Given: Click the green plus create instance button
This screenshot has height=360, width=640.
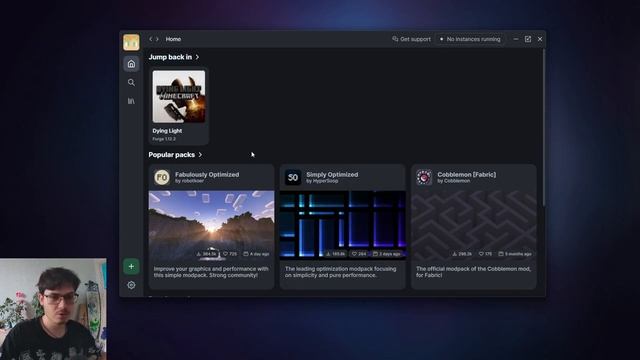Looking at the screenshot, I should [x=131, y=267].
